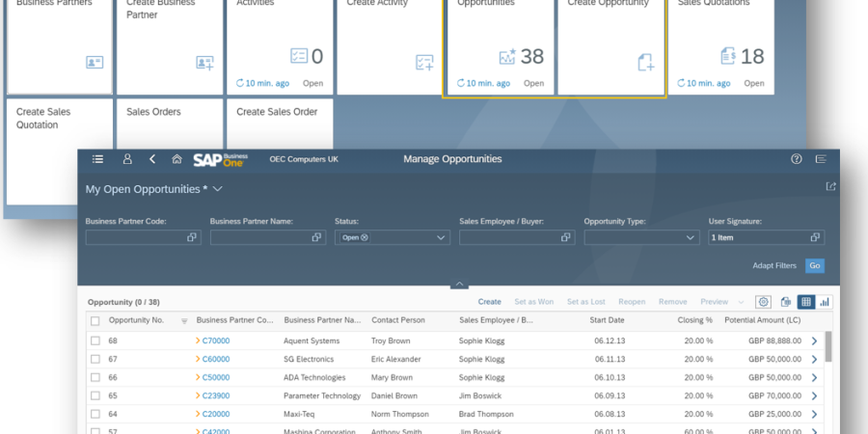Expand the Preview dropdown arrow
The image size is (868, 434).
click(741, 302)
